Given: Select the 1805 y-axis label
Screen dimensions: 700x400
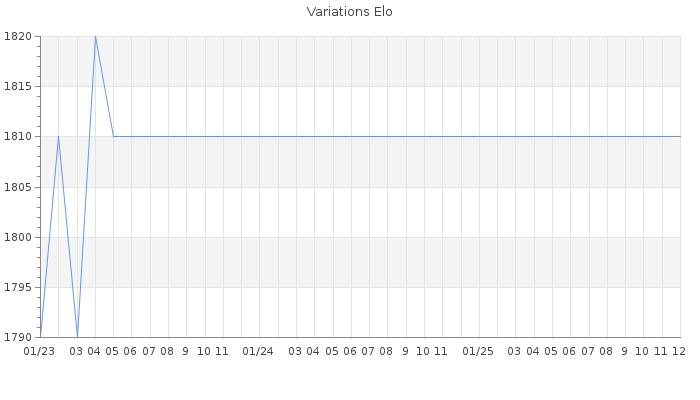Looking at the screenshot, I should [18, 187].
